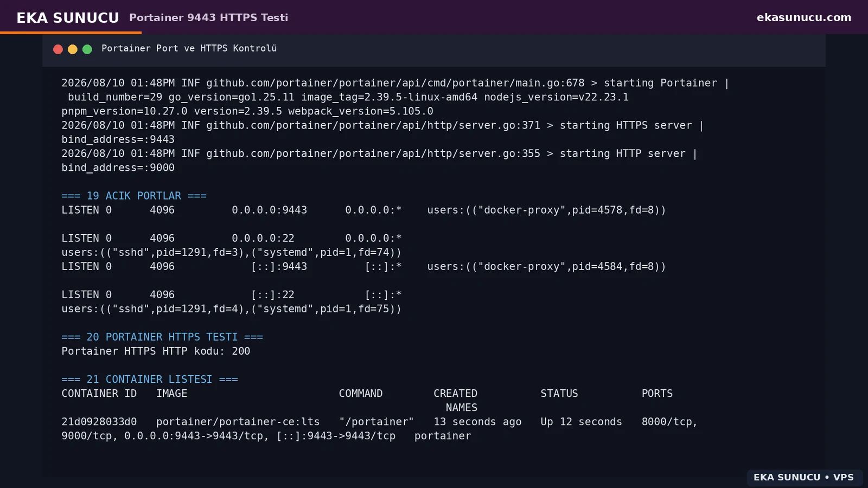This screenshot has width=868, height=488.
Task: Open the ekasunucu.com link
Action: click(x=804, y=17)
